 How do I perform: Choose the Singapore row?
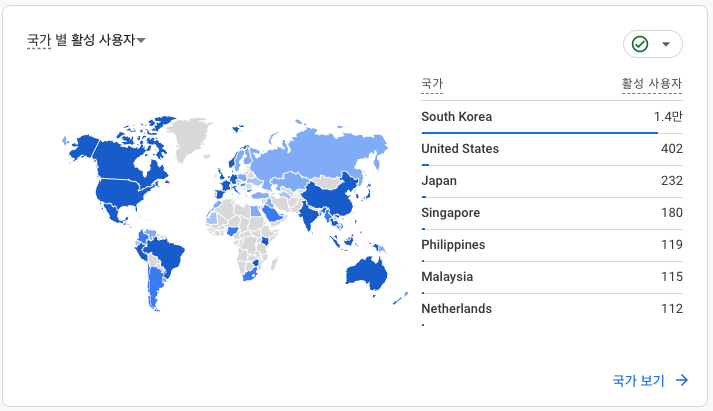552,213
